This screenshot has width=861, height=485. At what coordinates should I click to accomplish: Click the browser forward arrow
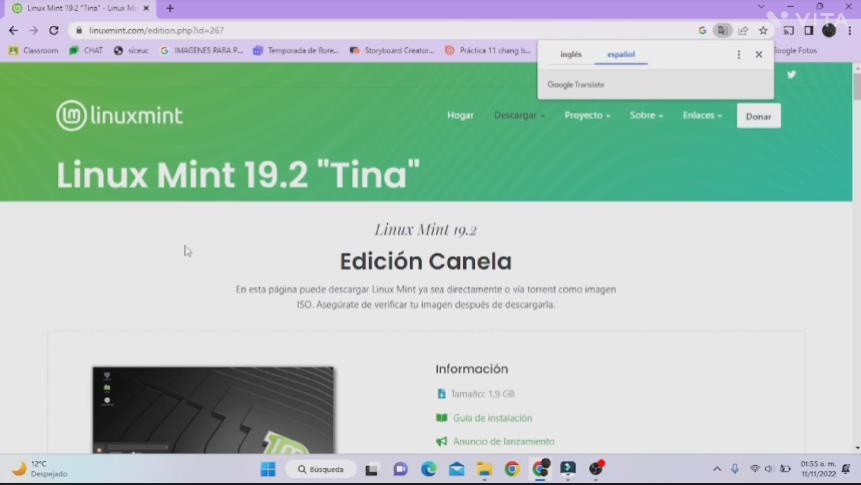pos(33,31)
